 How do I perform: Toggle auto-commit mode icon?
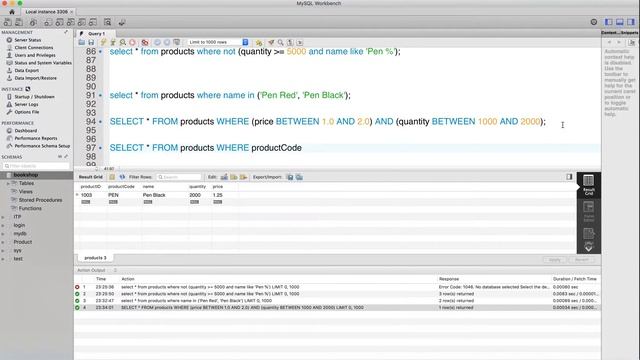click(x=176, y=42)
